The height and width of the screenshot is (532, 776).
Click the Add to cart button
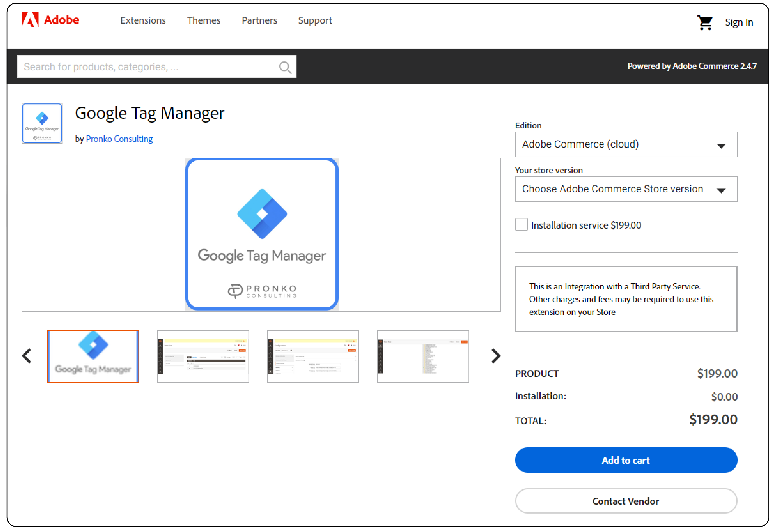pos(626,460)
